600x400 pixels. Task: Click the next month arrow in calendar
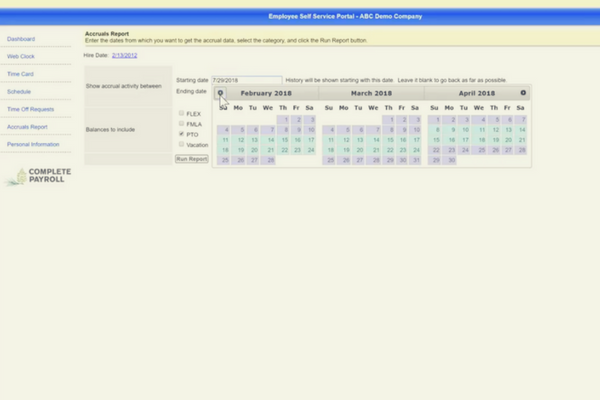pyautogui.click(x=522, y=92)
